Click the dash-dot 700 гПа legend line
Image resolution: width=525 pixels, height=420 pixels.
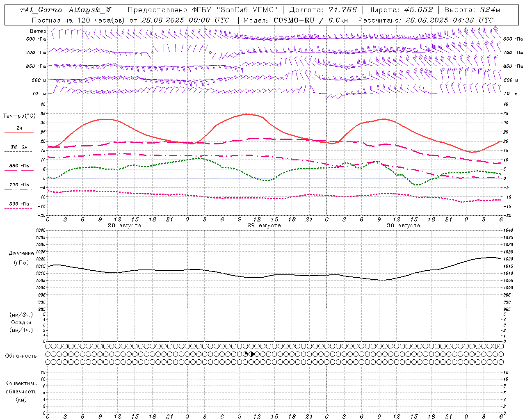(x=18, y=189)
